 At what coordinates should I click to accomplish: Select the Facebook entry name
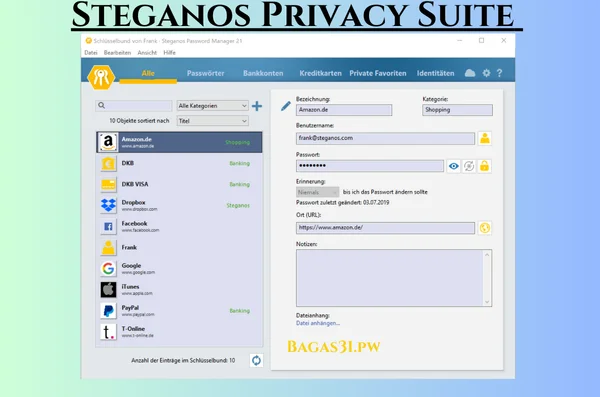pos(134,223)
